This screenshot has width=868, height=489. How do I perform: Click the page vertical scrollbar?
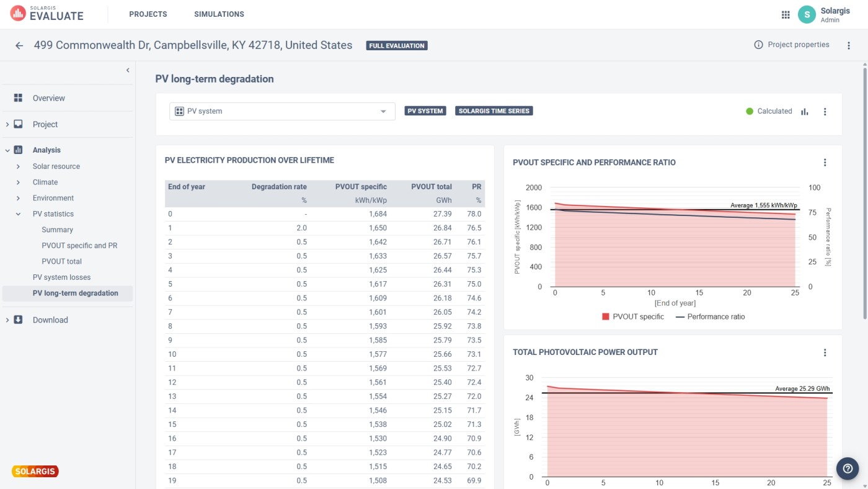[864, 186]
